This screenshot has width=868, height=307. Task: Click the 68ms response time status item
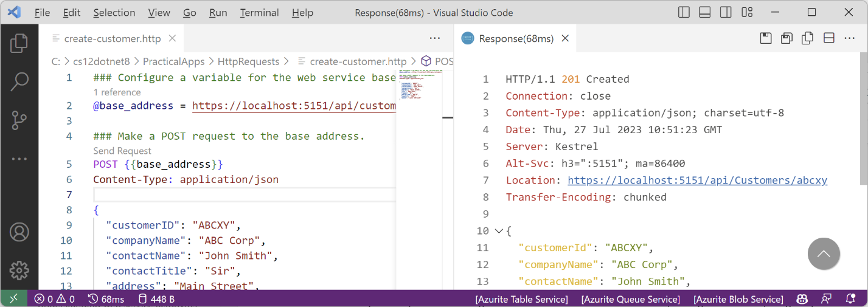(x=106, y=299)
